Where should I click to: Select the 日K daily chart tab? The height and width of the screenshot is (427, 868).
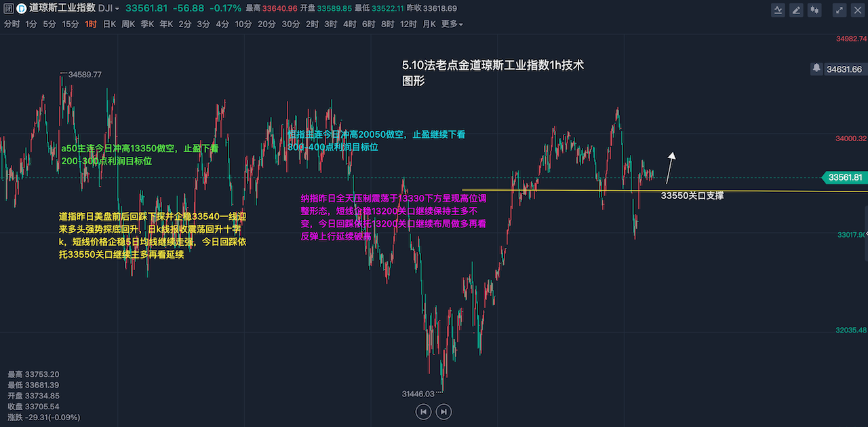pyautogui.click(x=109, y=24)
